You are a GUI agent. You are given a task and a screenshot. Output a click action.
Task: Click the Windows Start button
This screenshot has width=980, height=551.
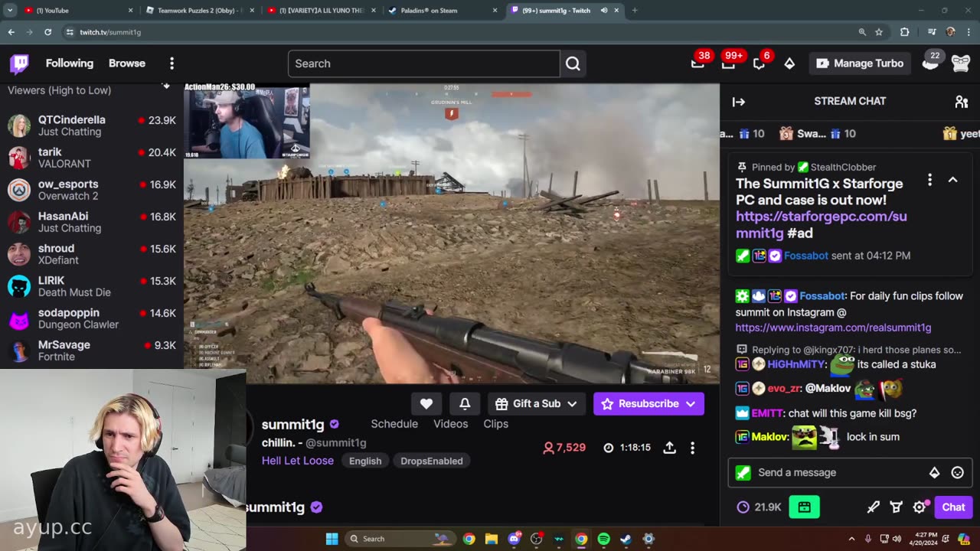[332, 539]
